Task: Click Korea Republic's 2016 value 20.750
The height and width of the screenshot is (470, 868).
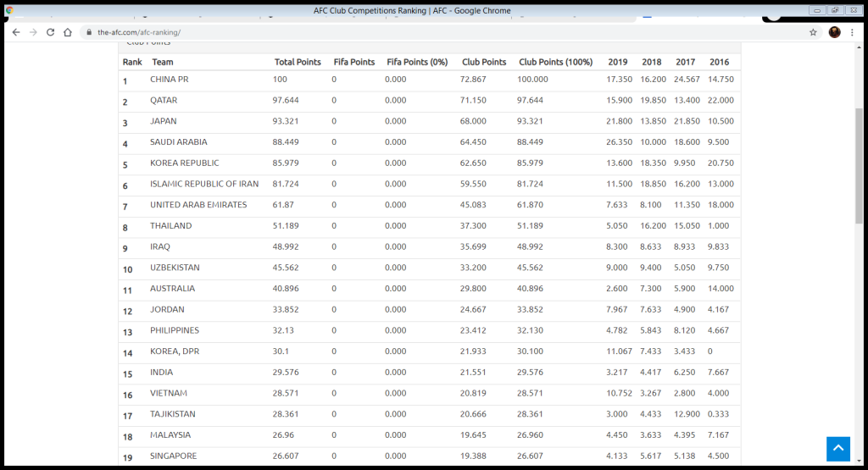Action: (721, 163)
